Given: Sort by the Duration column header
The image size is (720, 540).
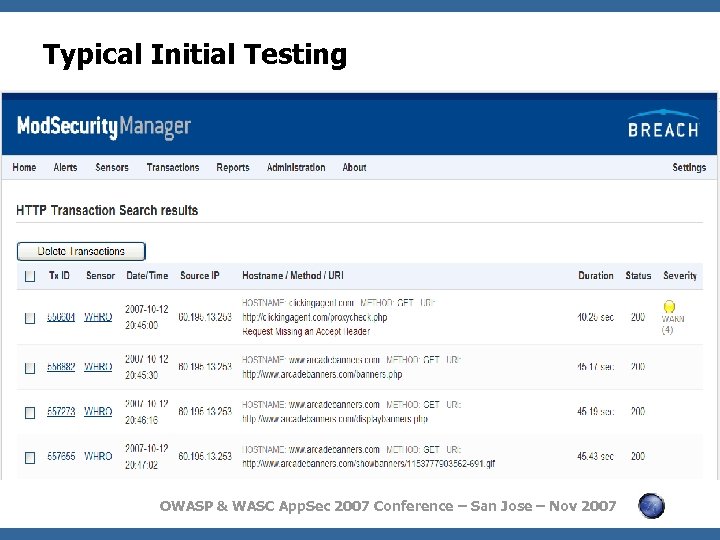Looking at the screenshot, I should (x=596, y=275).
